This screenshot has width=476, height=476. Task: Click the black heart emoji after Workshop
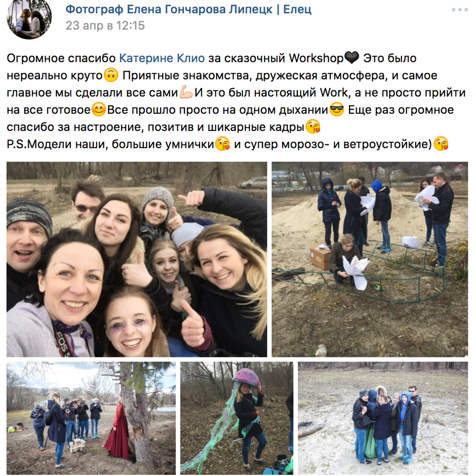coord(351,58)
